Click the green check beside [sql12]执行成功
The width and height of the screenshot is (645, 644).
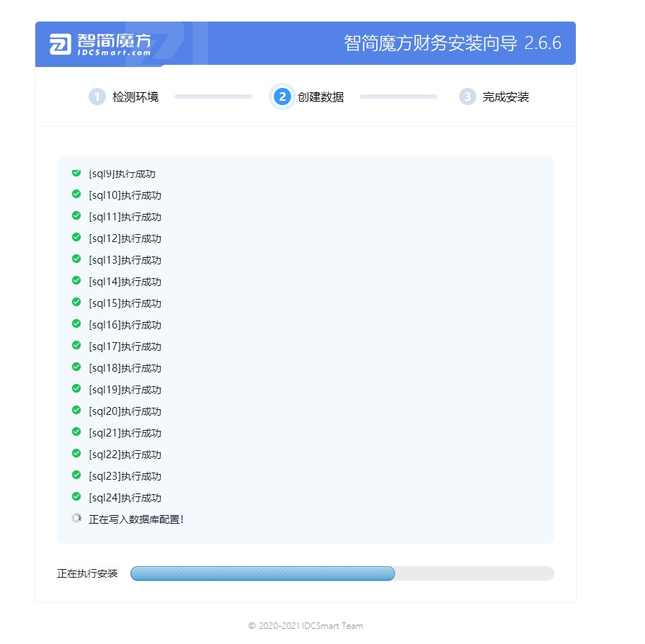pos(76,238)
